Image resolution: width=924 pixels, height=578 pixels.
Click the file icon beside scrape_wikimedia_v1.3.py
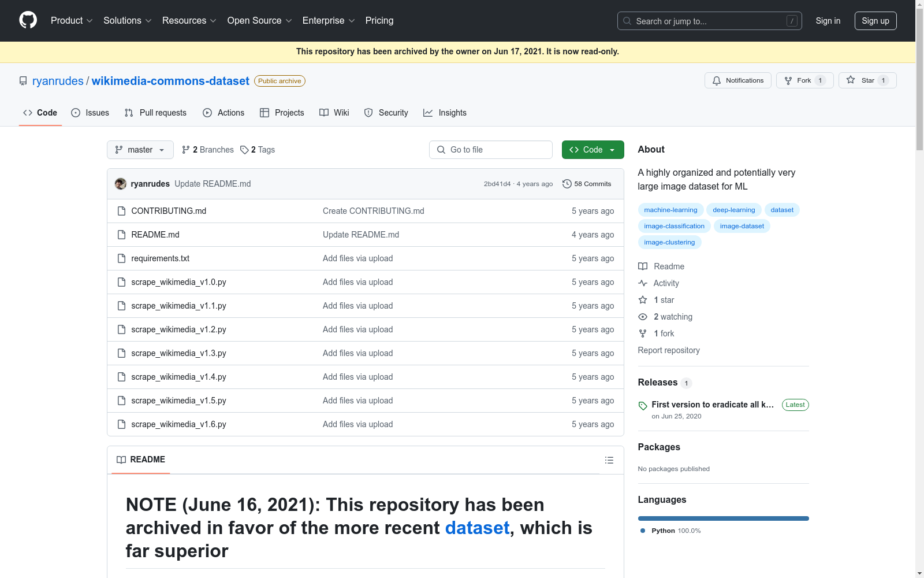(x=121, y=353)
